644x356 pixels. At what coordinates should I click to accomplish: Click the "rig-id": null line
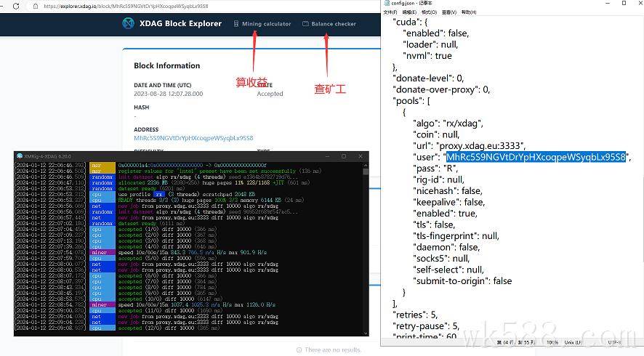pos(438,179)
